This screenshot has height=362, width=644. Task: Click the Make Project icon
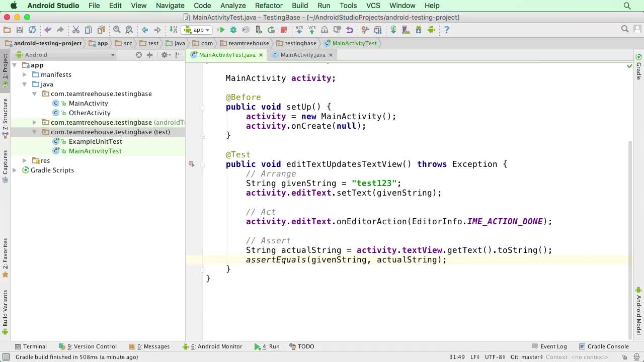coord(173,30)
